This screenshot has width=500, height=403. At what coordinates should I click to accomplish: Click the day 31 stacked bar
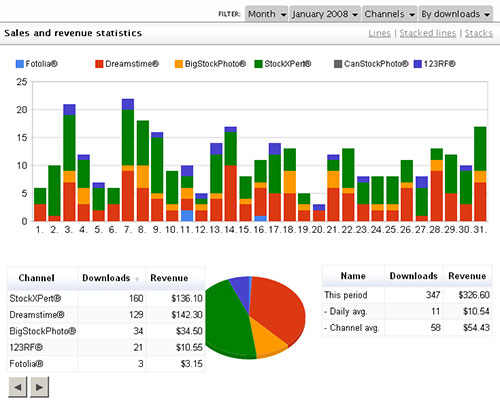480,174
